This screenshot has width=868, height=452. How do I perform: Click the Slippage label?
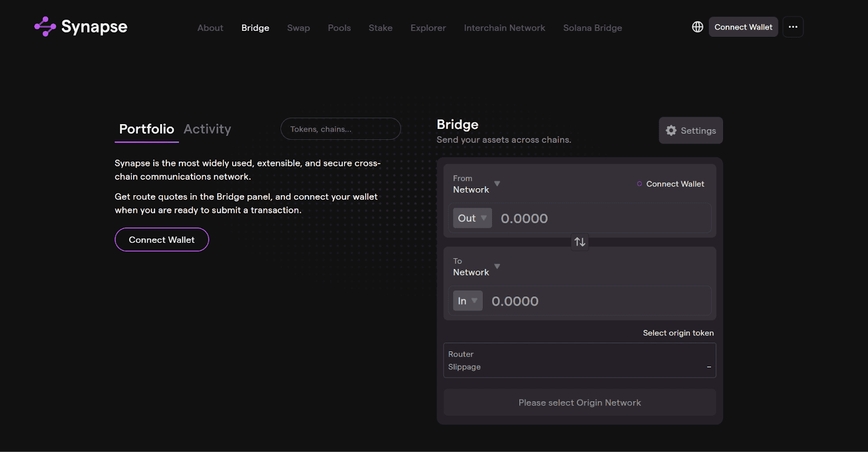coord(464,367)
